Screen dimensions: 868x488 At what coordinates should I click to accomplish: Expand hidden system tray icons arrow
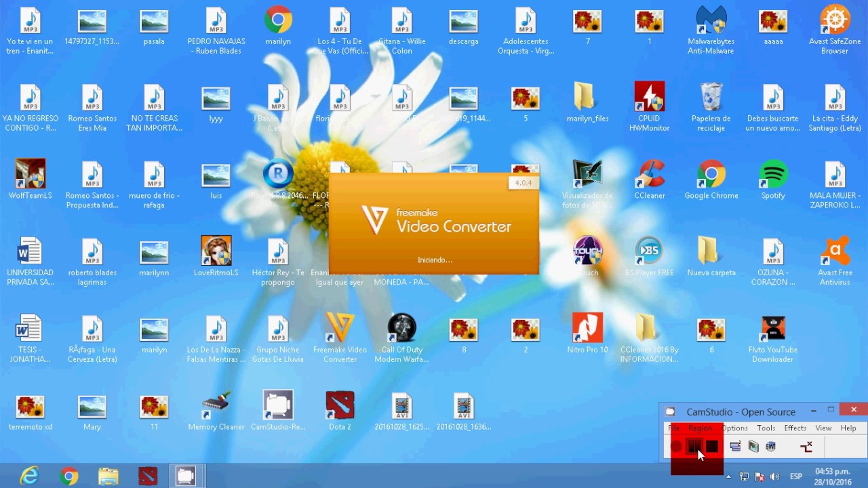(x=728, y=476)
